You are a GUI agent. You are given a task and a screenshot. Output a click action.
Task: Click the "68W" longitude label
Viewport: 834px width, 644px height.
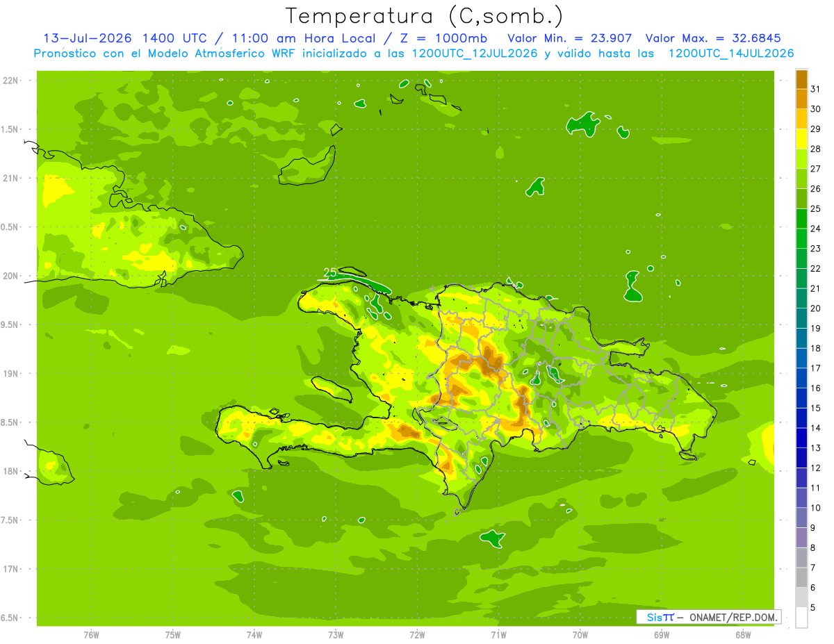coord(743,635)
